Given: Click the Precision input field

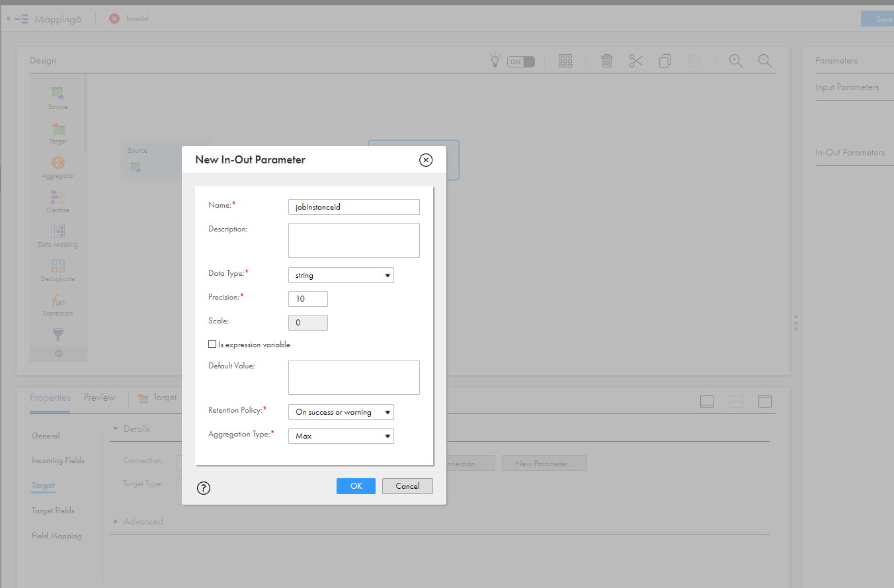Looking at the screenshot, I should [308, 299].
